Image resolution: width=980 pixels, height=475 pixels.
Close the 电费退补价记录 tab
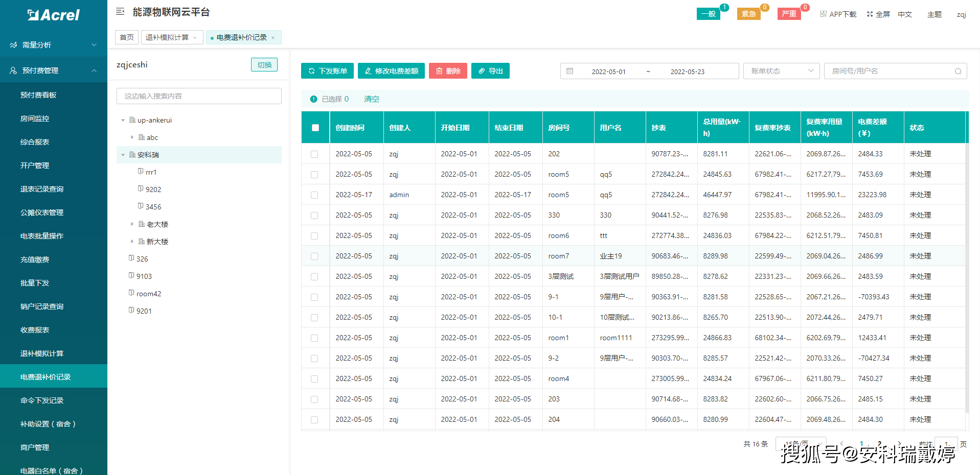[273, 38]
